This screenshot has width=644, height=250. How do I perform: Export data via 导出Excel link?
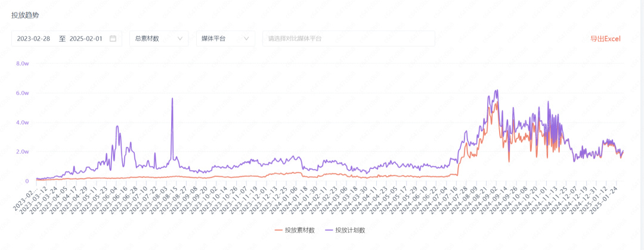(605, 39)
